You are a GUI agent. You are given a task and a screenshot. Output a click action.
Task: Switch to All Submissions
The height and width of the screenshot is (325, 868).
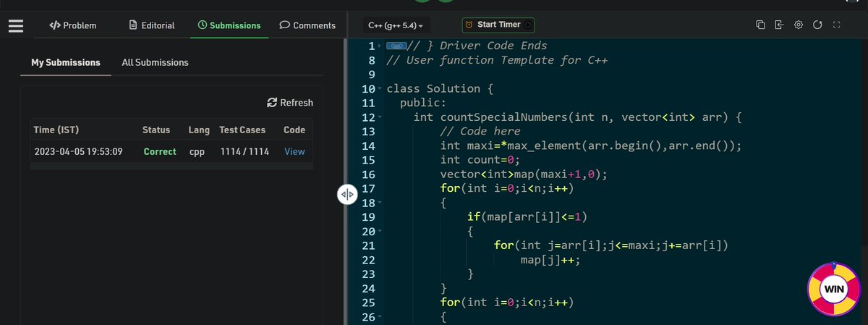pos(155,62)
